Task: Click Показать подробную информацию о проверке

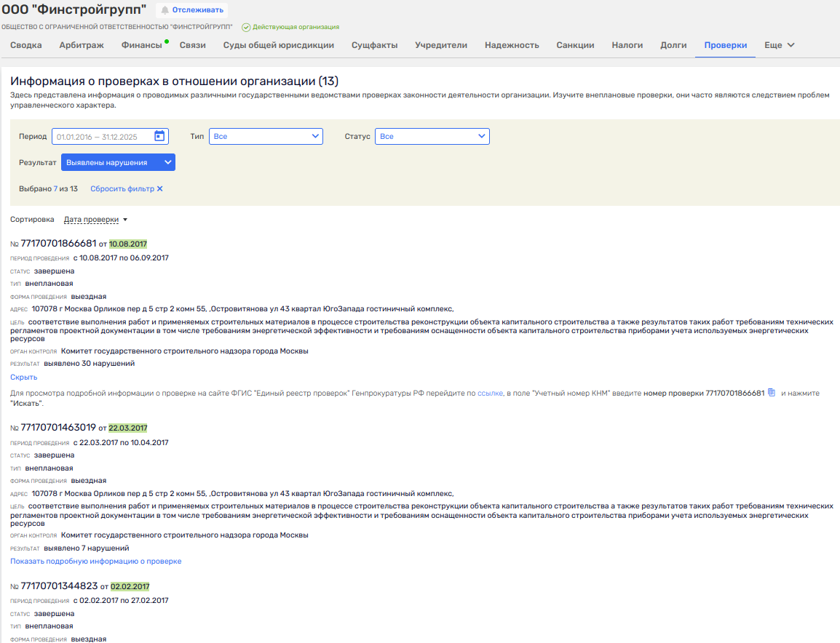Action: (95, 562)
